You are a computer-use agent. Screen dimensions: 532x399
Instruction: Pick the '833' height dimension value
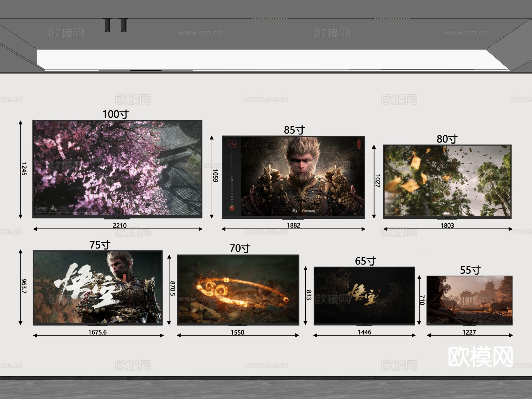coord(309,295)
